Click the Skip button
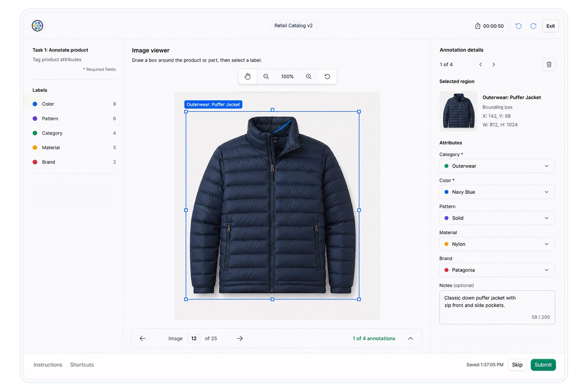This screenshot has width=588, height=392. (517, 365)
